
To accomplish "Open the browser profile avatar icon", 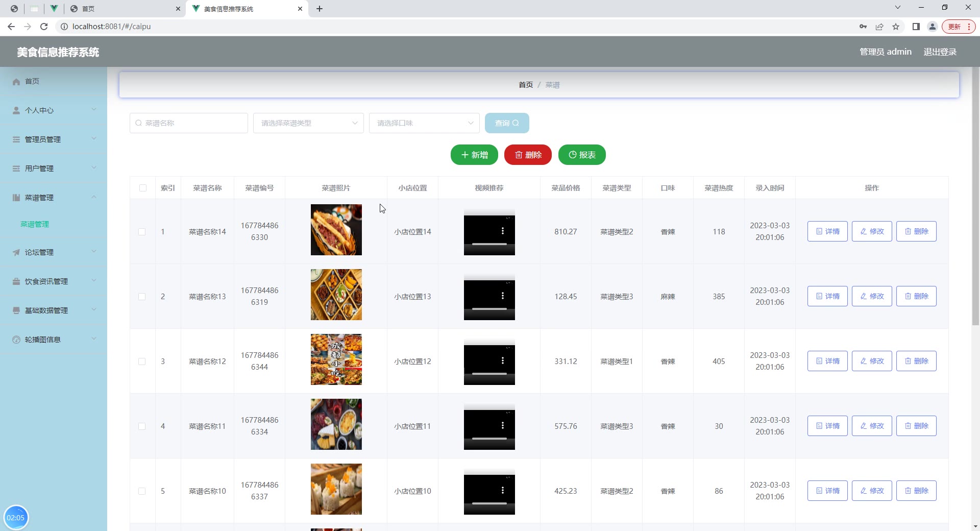I will (x=932, y=27).
